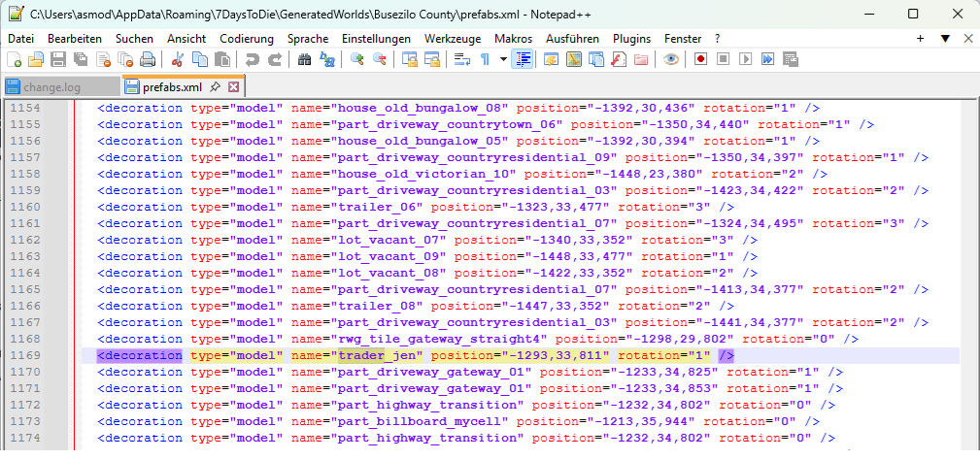The height and width of the screenshot is (460, 980).
Task: Open Find with the binoculars icon
Action: click(304, 59)
